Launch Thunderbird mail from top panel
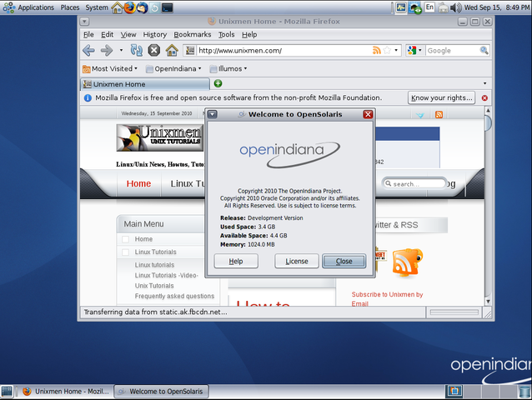This screenshot has width=532, height=400. coord(142,7)
